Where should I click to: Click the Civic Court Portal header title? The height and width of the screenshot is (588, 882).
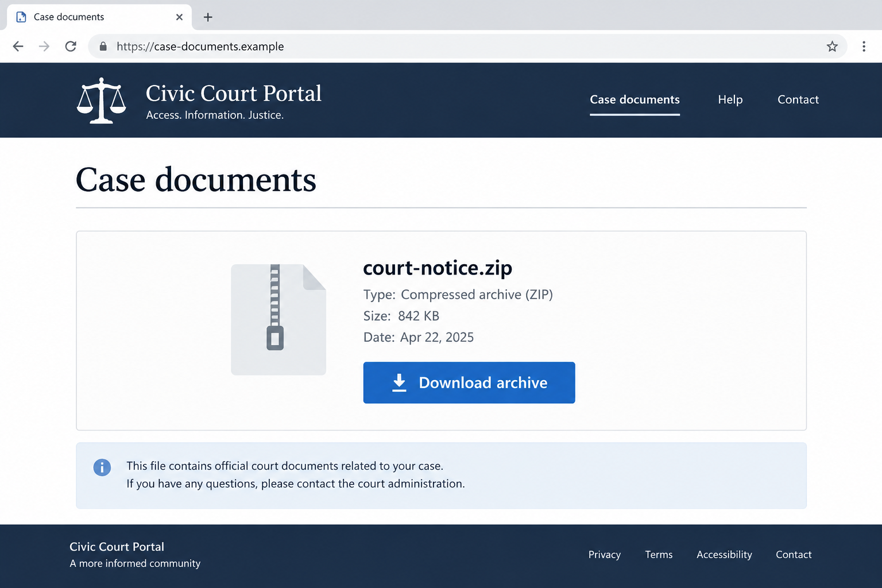tap(234, 93)
